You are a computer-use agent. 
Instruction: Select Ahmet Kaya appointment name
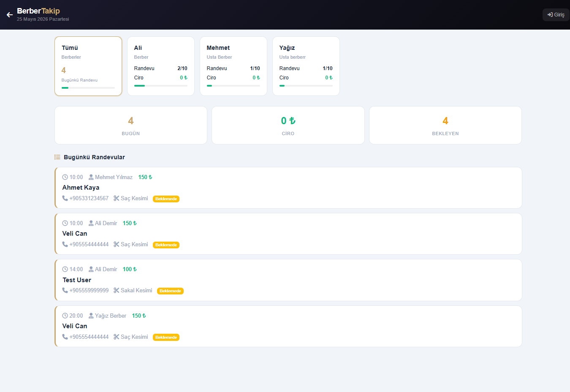81,188
